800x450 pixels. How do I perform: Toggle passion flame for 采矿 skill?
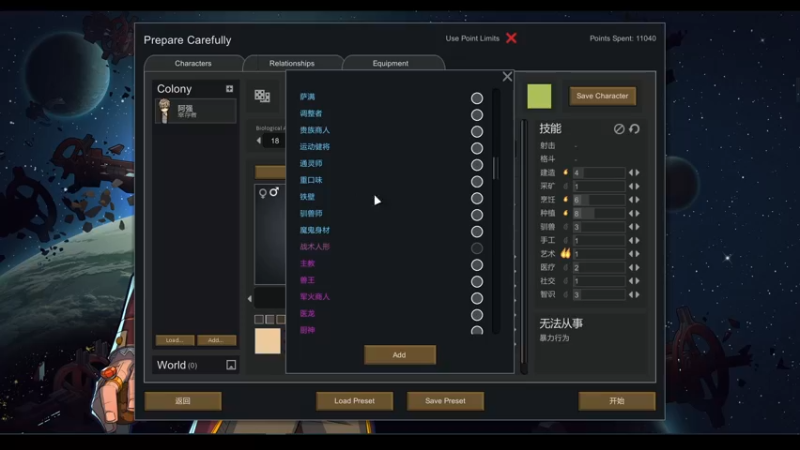pos(565,186)
